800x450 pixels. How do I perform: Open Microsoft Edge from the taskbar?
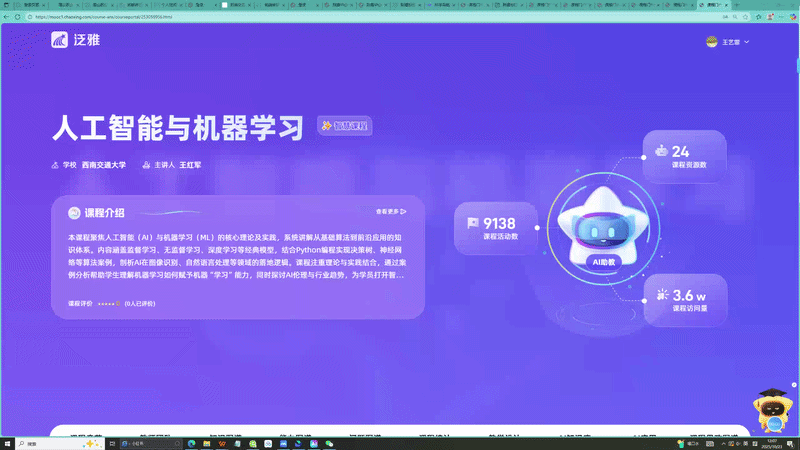191,444
